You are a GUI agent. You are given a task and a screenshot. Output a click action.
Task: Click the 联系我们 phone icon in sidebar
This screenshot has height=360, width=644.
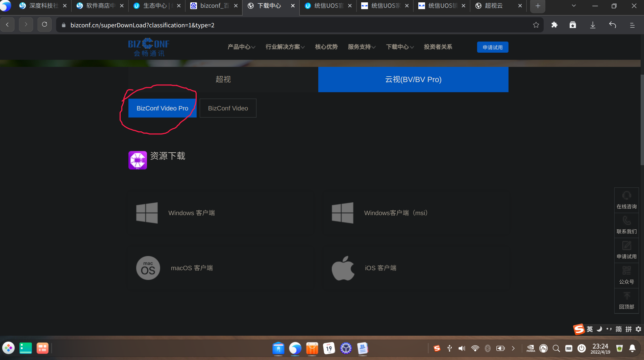[x=626, y=224]
